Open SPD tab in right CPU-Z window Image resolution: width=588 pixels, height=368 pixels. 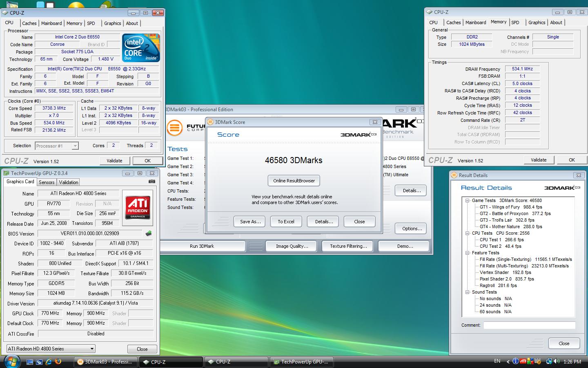pos(515,22)
